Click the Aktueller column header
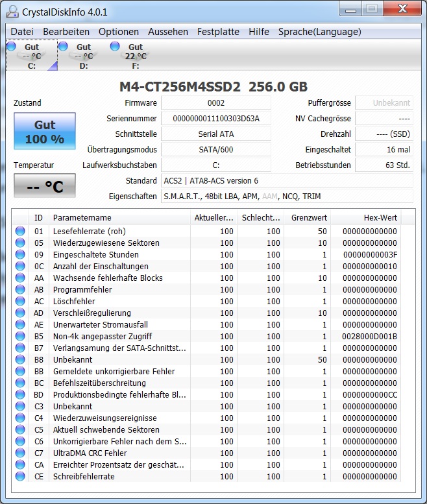The width and height of the screenshot is (427, 504). [213, 217]
